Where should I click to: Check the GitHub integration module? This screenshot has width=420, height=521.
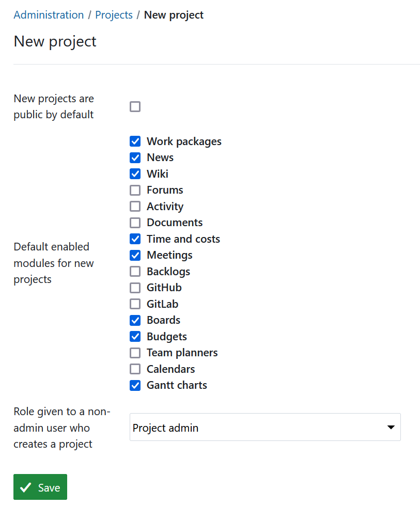point(135,288)
